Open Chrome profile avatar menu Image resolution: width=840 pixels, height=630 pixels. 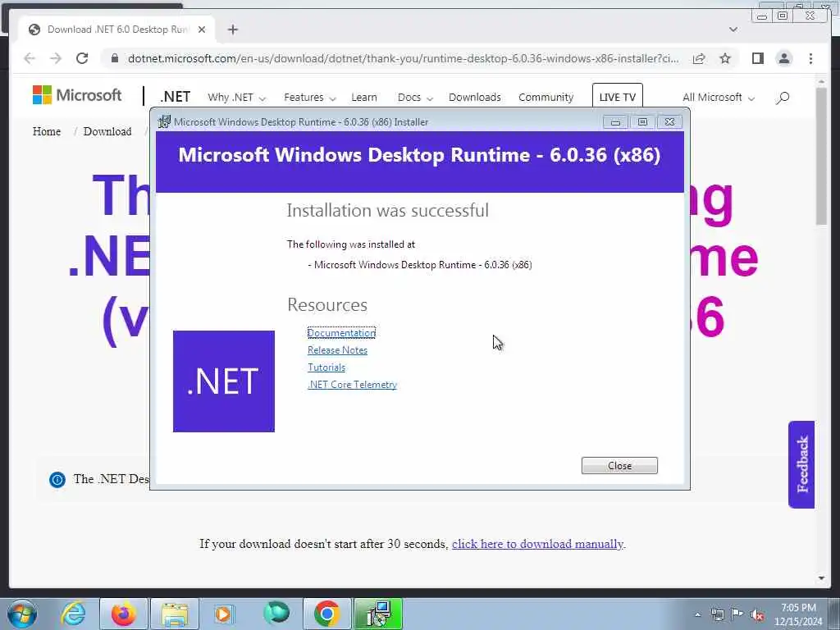tap(783, 58)
